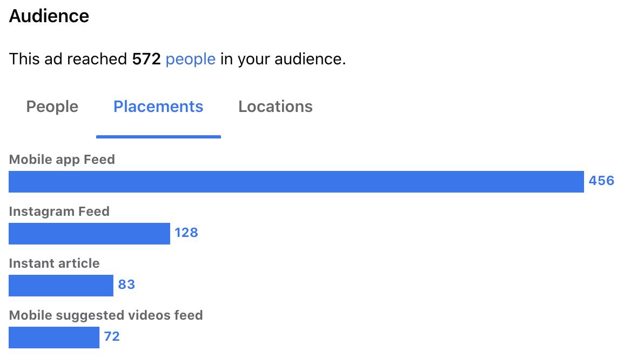Select the Instagram Feed bar

[89, 234]
